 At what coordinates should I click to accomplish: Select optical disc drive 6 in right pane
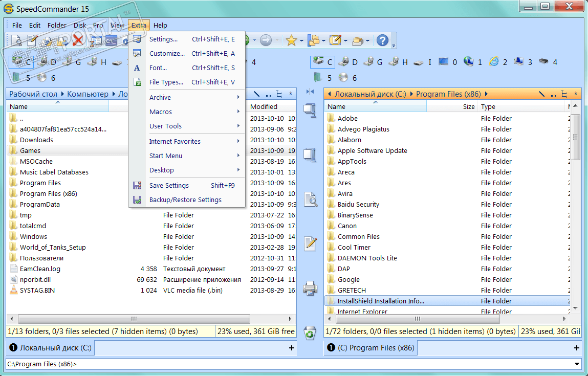click(347, 78)
